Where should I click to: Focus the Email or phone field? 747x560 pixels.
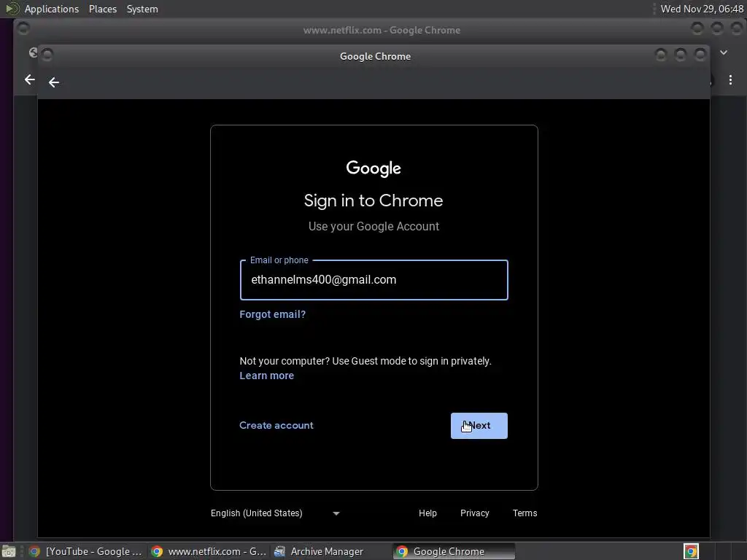click(374, 280)
